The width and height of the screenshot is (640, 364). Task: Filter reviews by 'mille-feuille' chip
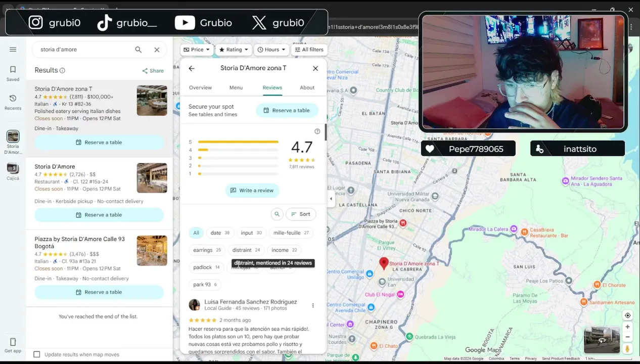click(x=291, y=233)
